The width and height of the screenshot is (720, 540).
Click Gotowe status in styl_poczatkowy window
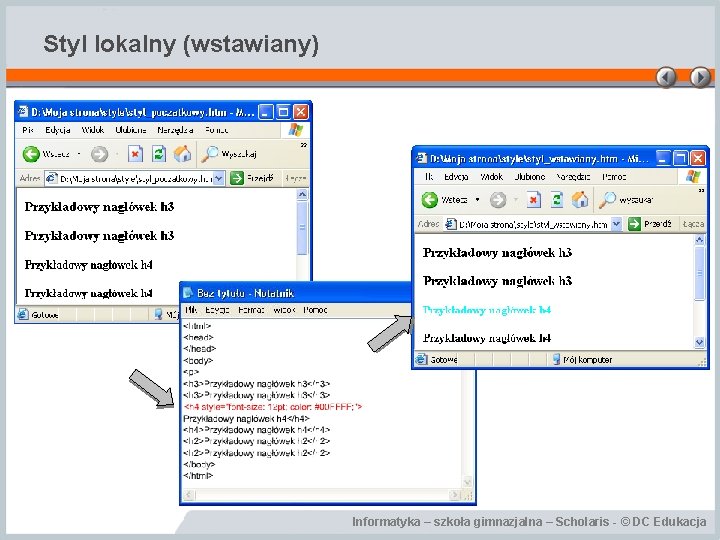[x=39, y=315]
